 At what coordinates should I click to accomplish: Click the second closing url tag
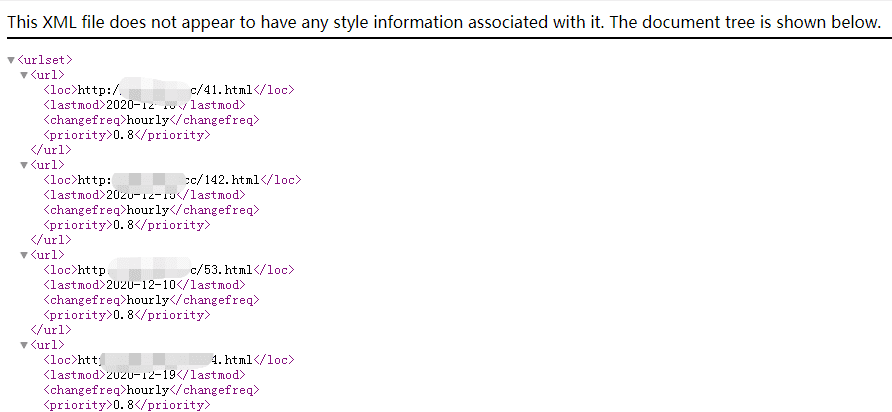tap(51, 240)
